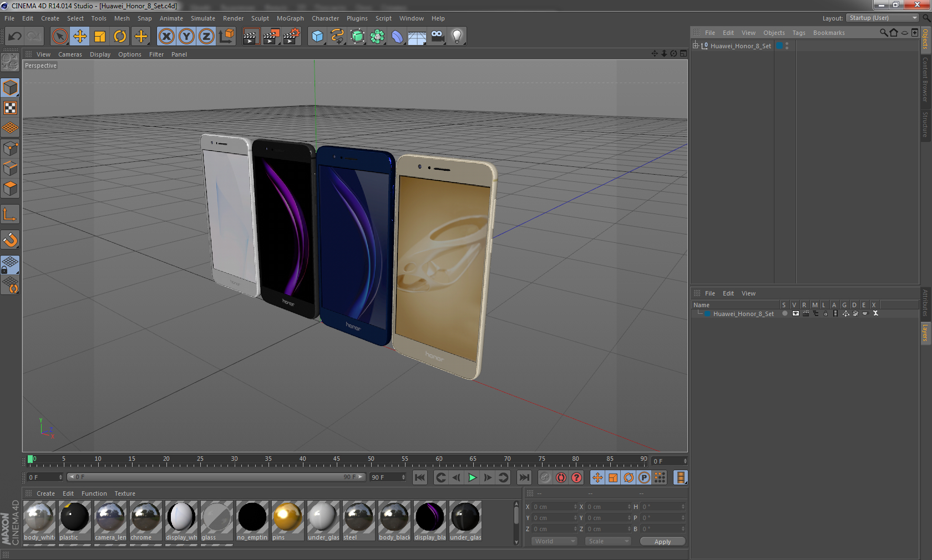Open viewport Filter menu
The image size is (932, 560).
(x=156, y=54)
